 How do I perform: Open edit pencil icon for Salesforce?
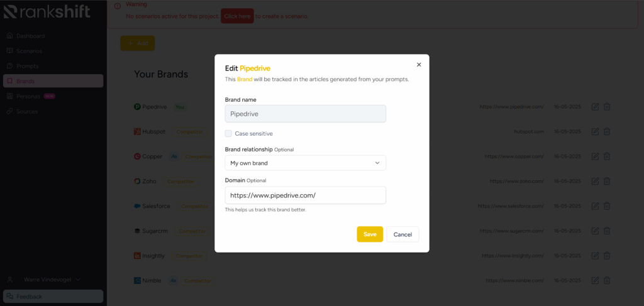[595, 206]
